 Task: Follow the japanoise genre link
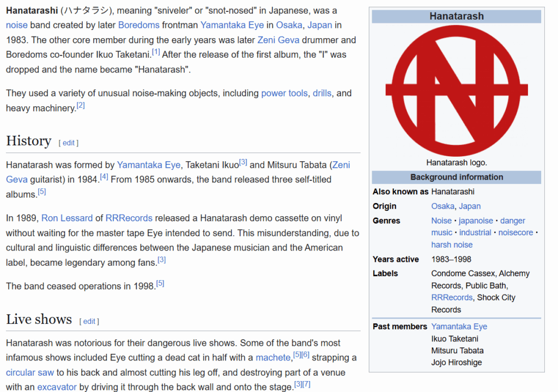[477, 220]
